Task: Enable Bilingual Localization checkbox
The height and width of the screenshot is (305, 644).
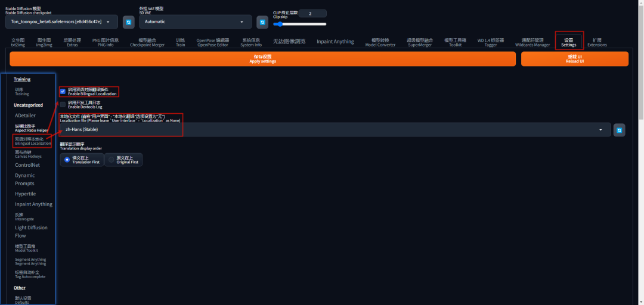Action: pos(63,91)
